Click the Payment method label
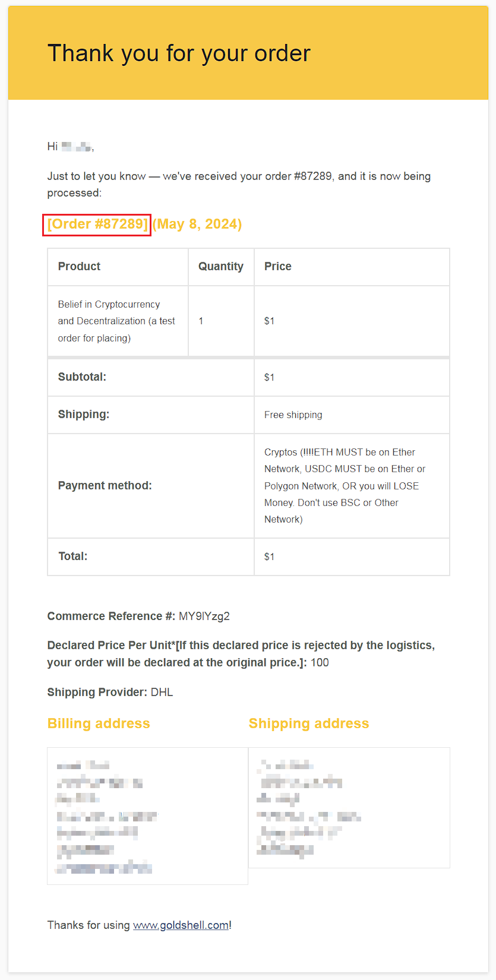 pos(105,486)
